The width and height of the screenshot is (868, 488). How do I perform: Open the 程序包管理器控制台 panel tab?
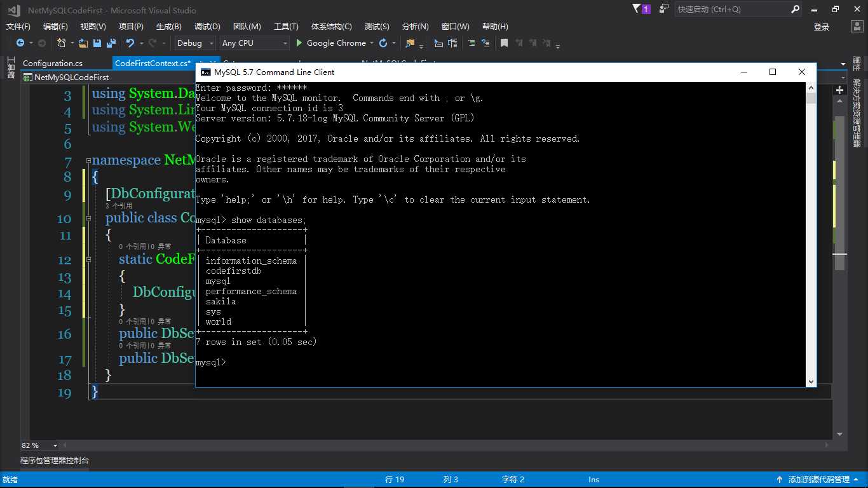55,460
